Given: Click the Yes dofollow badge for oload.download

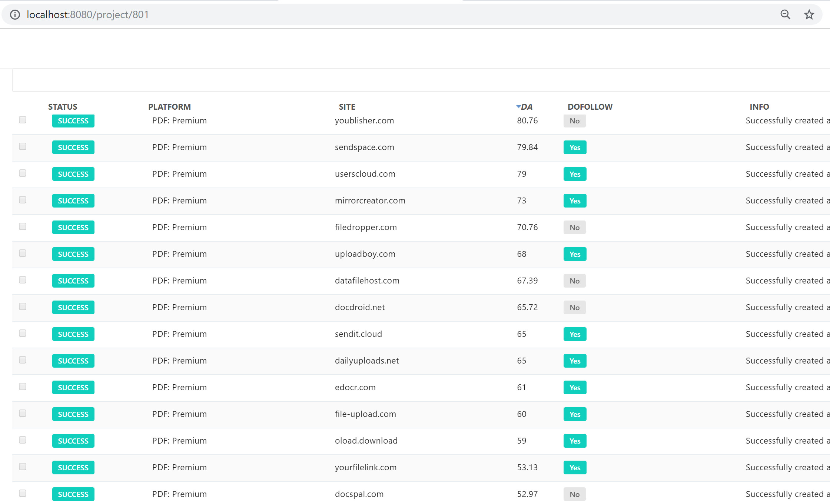Looking at the screenshot, I should click(x=575, y=441).
